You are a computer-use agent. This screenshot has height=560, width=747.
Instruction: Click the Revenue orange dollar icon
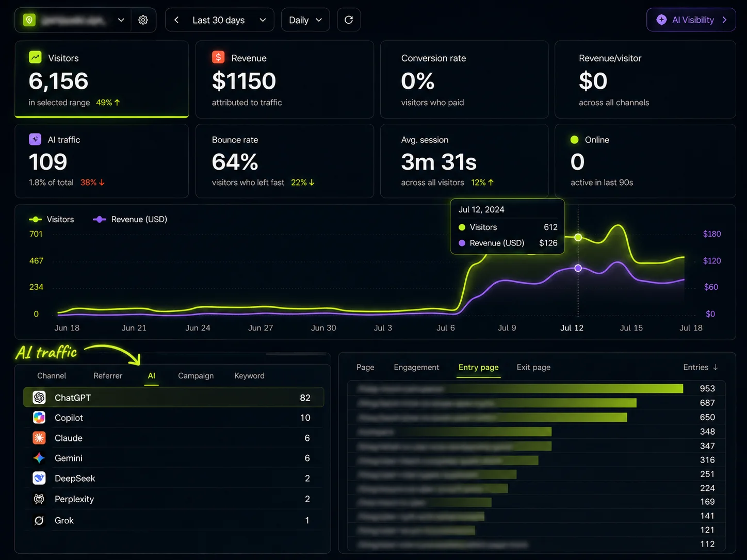[218, 57]
